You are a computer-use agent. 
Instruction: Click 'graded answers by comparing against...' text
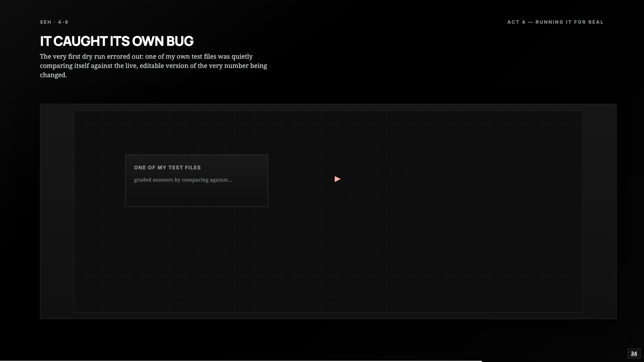(183, 180)
